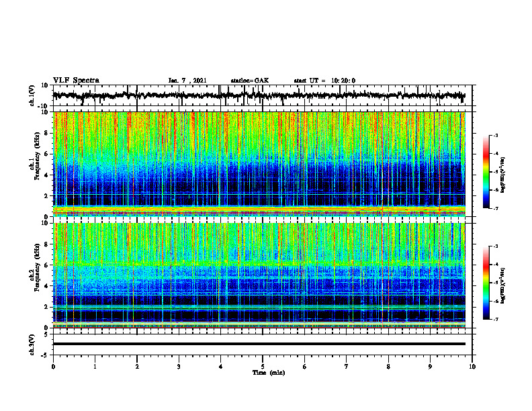Click the '-5' label on upper color bar
Image resolution: width=532 pixels, height=411 pixels.
click(495, 172)
